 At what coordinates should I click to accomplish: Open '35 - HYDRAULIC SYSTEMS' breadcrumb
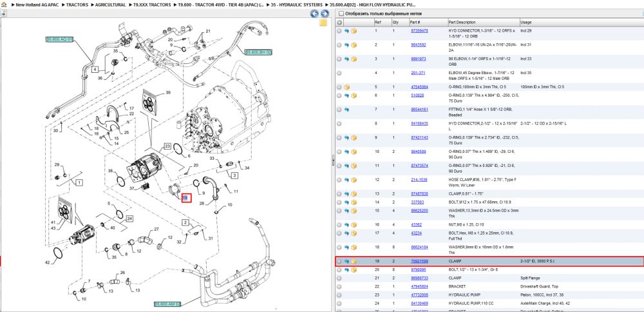[296, 5]
